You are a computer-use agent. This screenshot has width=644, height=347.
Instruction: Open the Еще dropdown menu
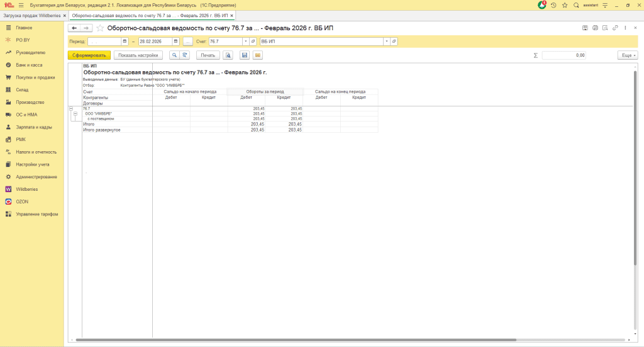coord(627,55)
